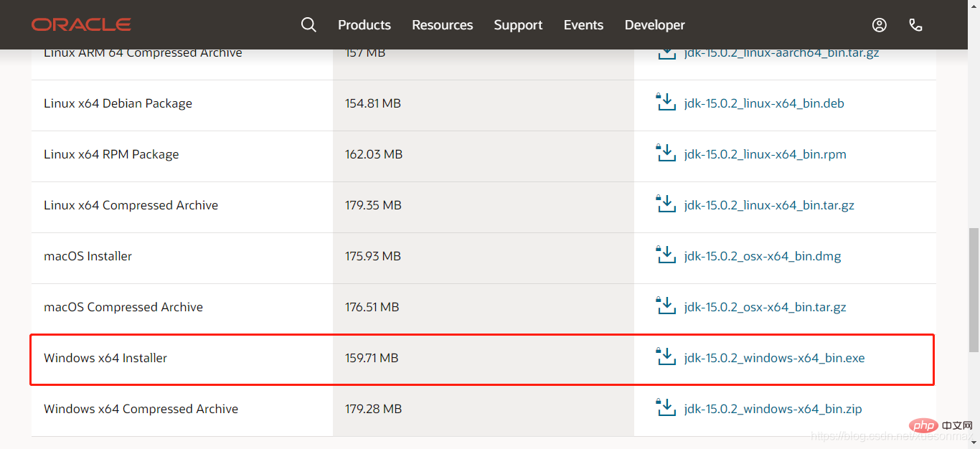The image size is (980, 449).
Task: Open the account profile icon
Action: [879, 25]
